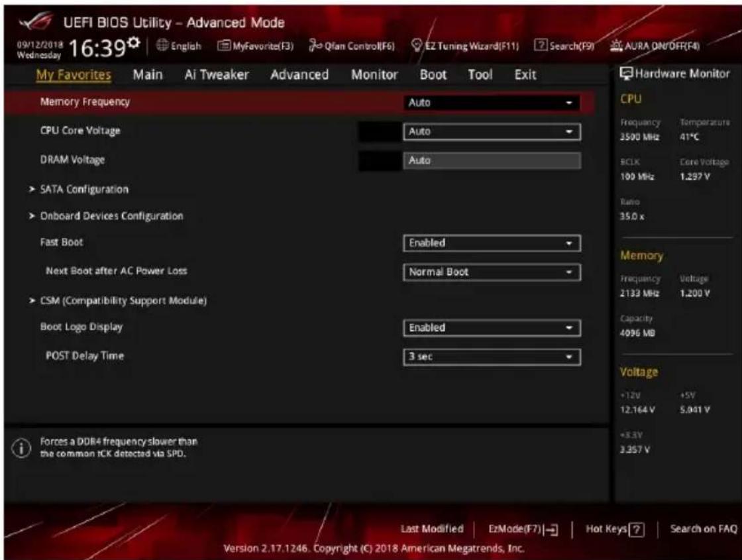Select the Fast Boot label
This screenshot has height=560, width=742.
62,243
